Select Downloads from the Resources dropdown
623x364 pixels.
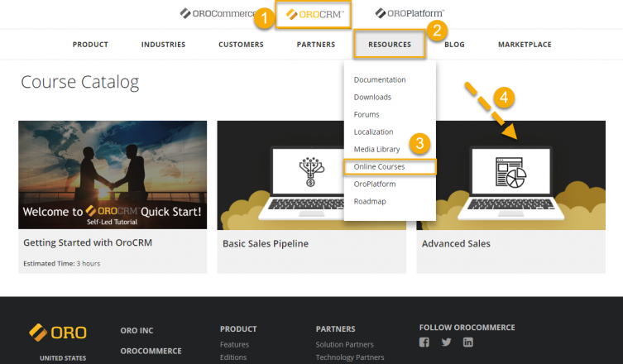coord(372,98)
